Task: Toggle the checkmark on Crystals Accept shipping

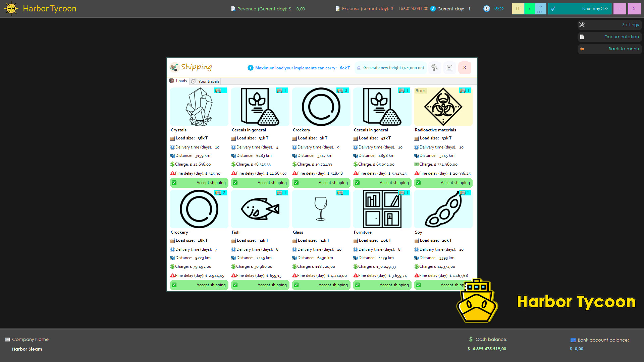Action: tap(174, 183)
